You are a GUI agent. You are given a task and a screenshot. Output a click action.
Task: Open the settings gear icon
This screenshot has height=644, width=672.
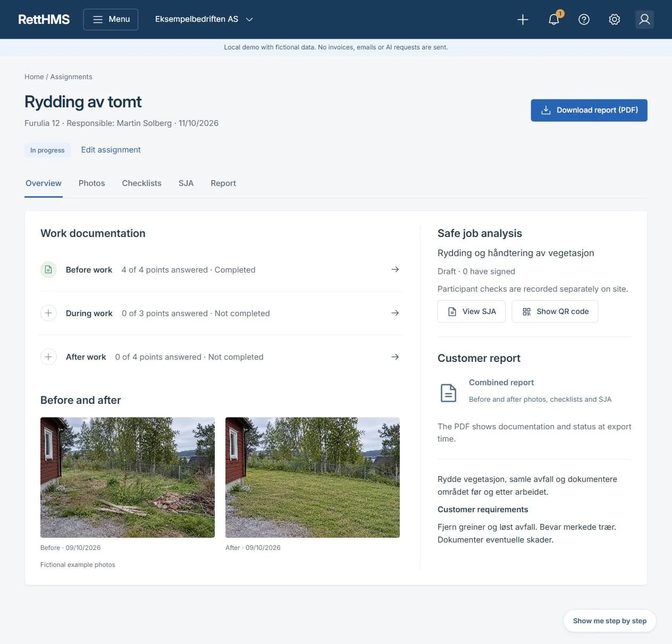[614, 20]
